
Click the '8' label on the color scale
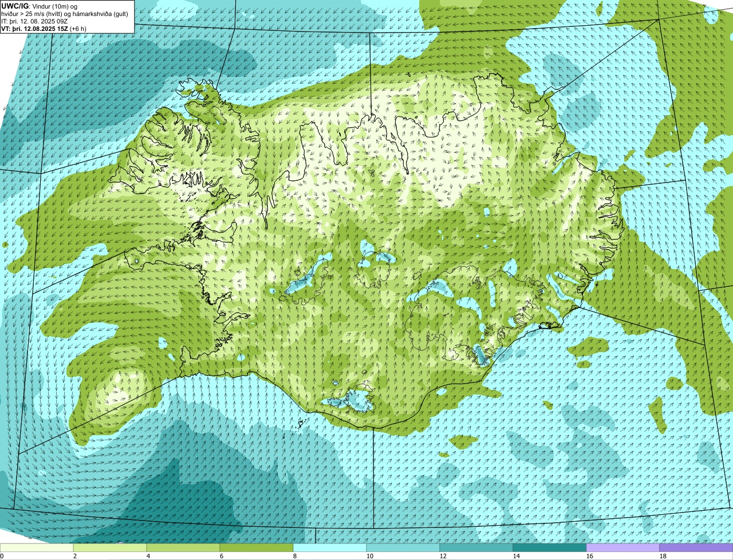(295, 556)
